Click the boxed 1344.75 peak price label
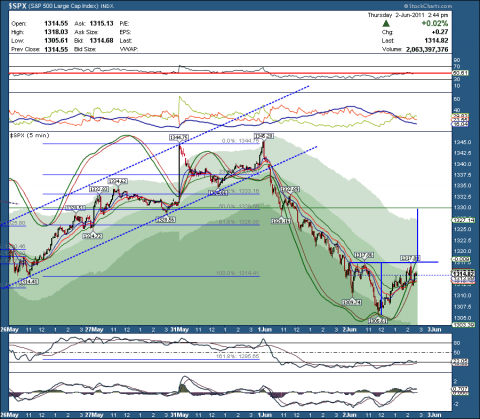This screenshot has height=419, width=480. [x=179, y=137]
